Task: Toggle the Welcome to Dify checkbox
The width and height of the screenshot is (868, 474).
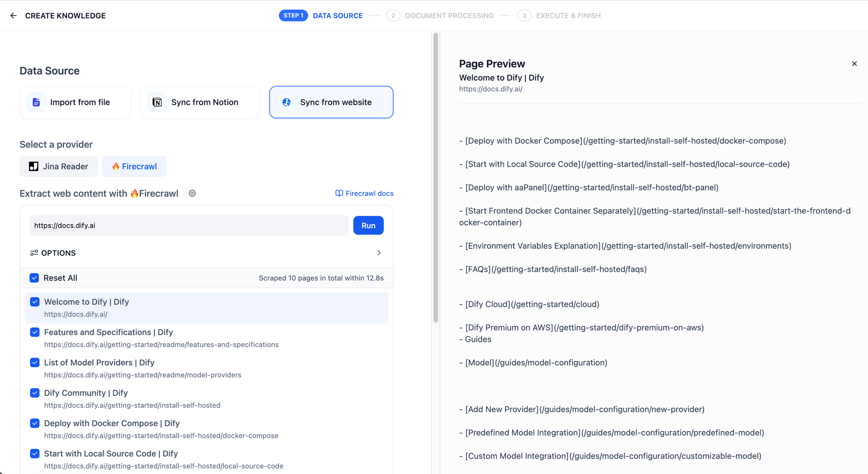Action: (35, 302)
